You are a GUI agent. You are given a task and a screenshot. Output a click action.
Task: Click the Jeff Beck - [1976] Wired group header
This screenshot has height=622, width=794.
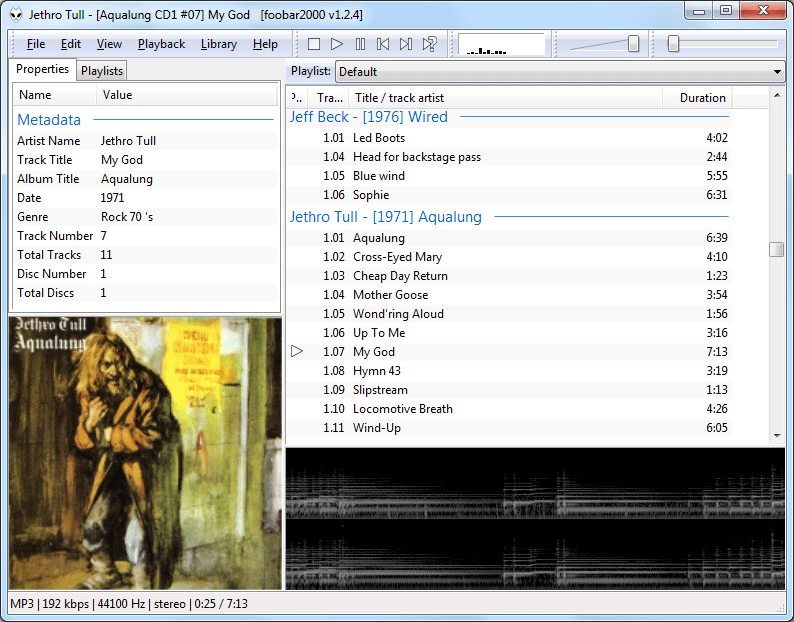click(509, 117)
